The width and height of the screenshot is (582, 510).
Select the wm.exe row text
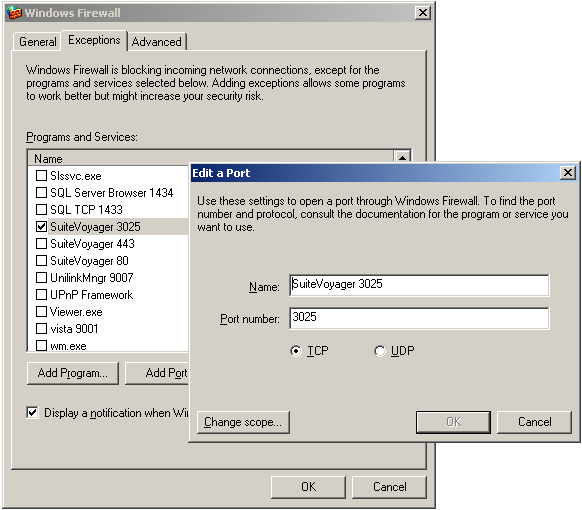[x=68, y=346]
